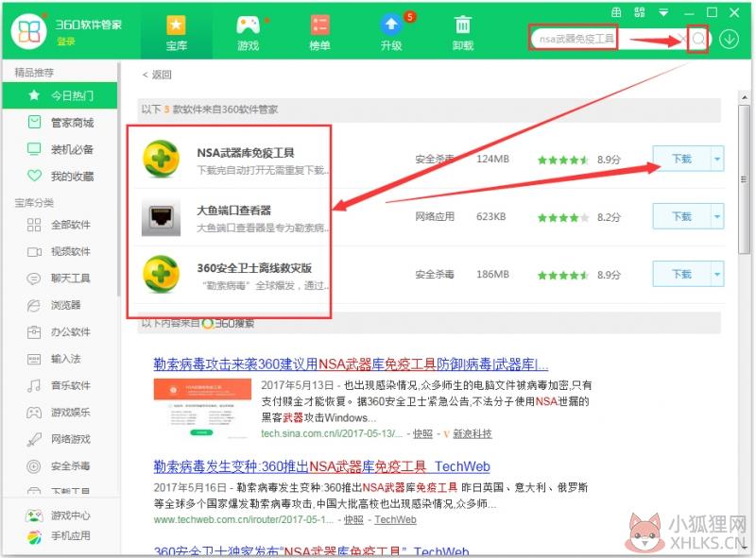Click the 浏览器 category icon
Viewport: 756px width, 558px height.
pyautogui.click(x=34, y=306)
